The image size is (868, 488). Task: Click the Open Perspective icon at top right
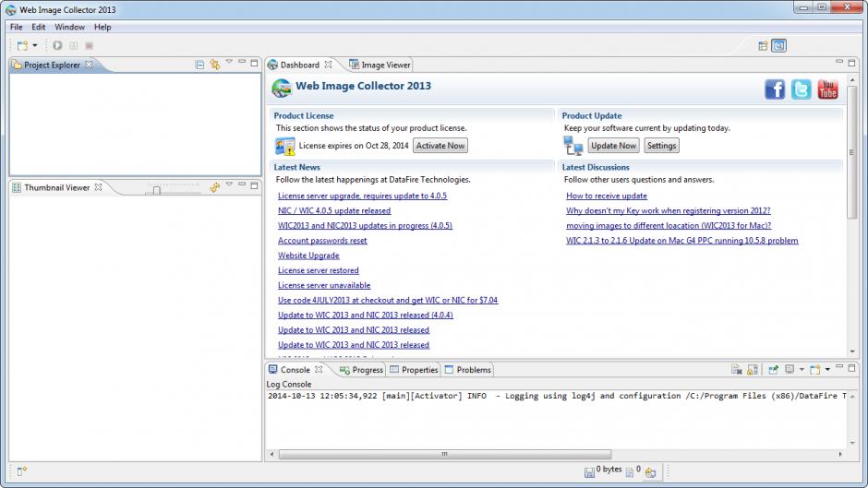763,46
